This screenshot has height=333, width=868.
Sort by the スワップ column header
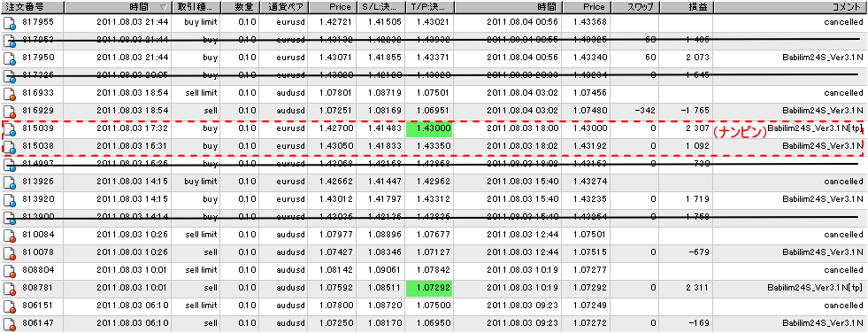pos(635,7)
